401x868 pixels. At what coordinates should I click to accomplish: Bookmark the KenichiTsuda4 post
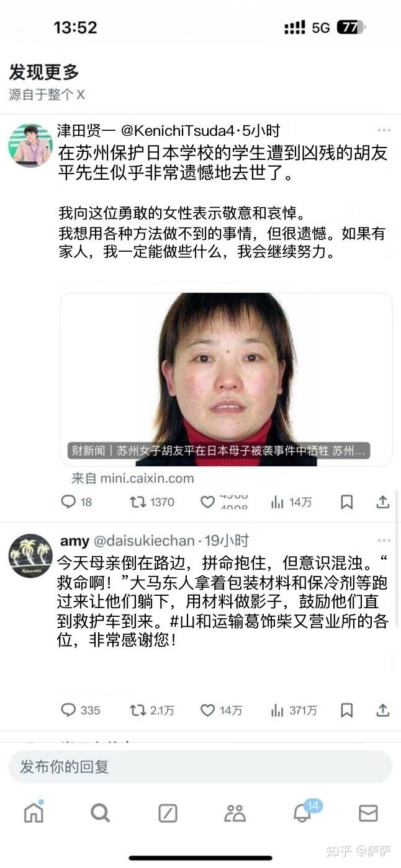tap(347, 502)
